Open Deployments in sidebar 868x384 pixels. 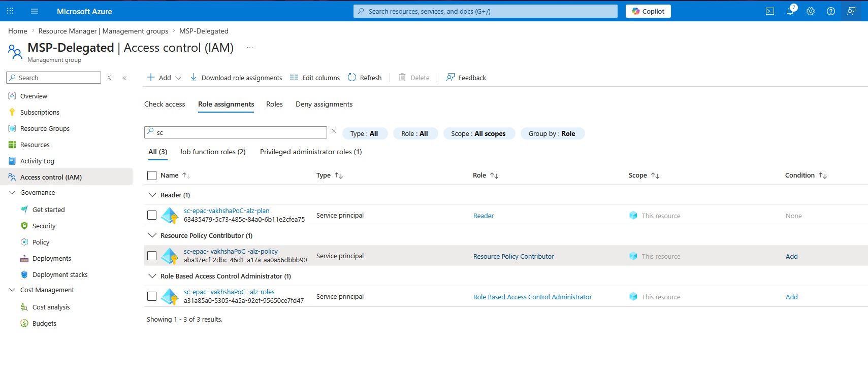point(51,258)
